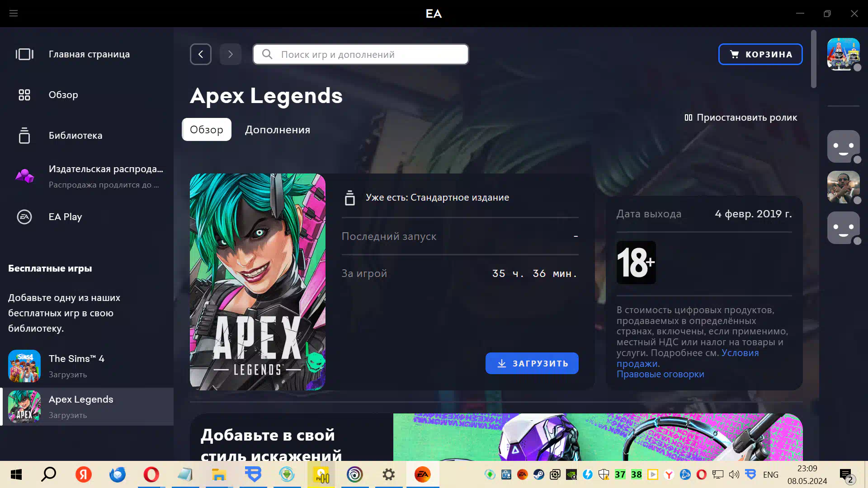Open Steam icon in the system tray
Image resolution: width=868 pixels, height=488 pixels.
[539, 474]
